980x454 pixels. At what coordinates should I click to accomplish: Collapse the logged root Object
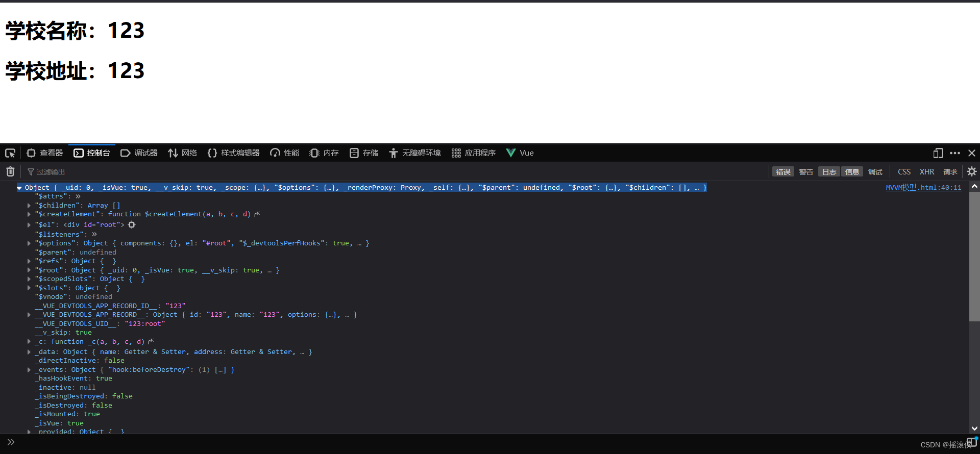coord(19,188)
